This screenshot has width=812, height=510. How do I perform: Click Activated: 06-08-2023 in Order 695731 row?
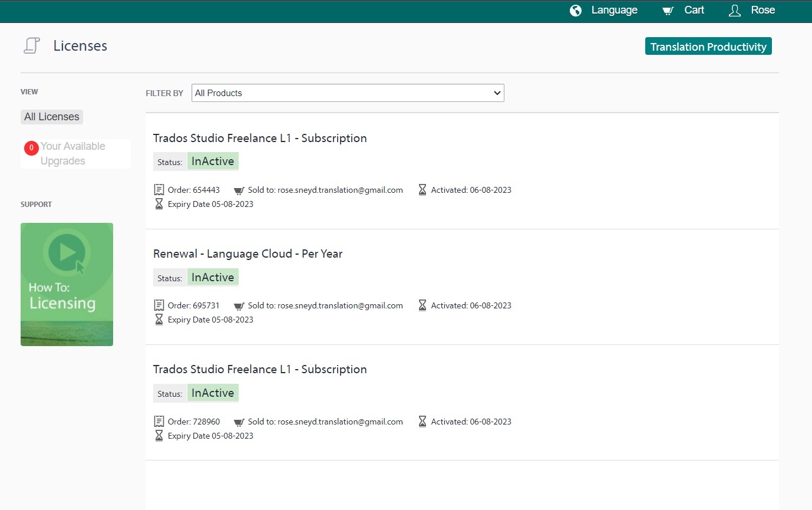tap(471, 305)
